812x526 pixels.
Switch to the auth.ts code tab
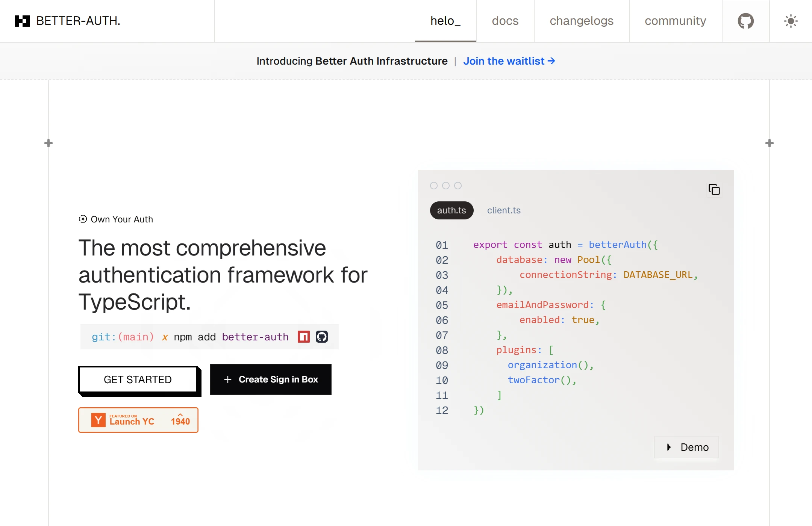click(451, 210)
